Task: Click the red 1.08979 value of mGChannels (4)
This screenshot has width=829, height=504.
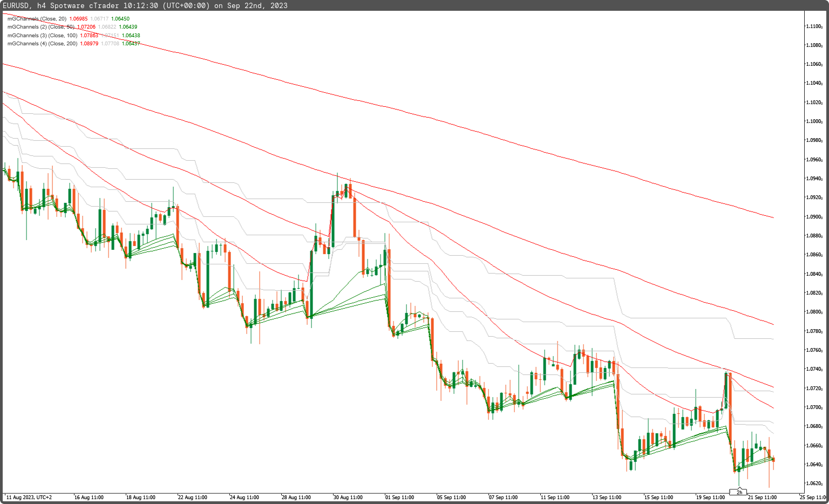Action: 90,43
